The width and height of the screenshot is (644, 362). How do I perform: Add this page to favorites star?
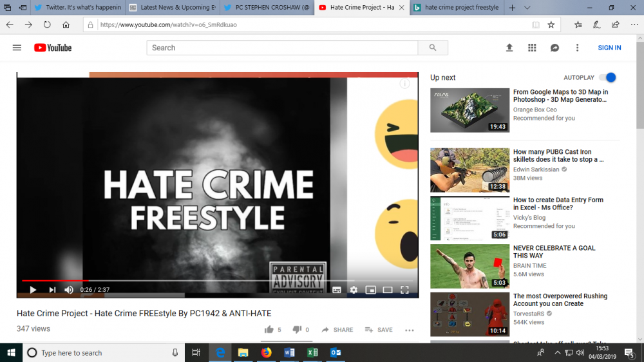point(551,24)
